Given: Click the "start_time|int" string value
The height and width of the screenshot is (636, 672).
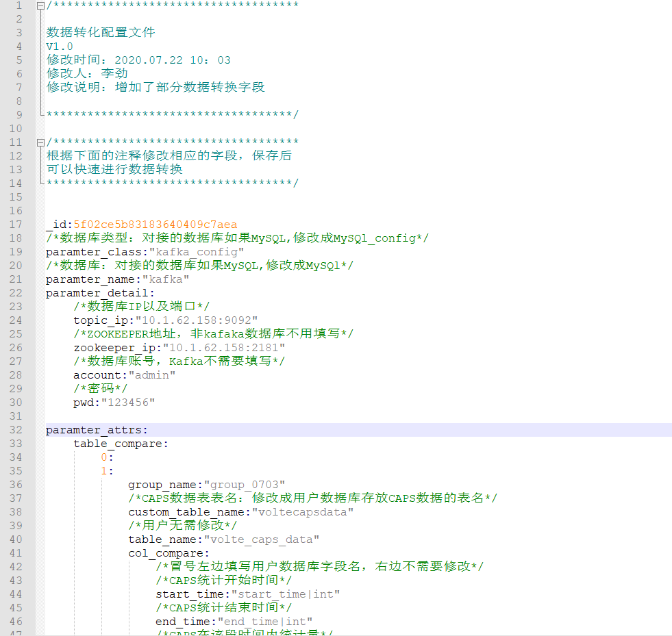Looking at the screenshot, I should (286, 594).
